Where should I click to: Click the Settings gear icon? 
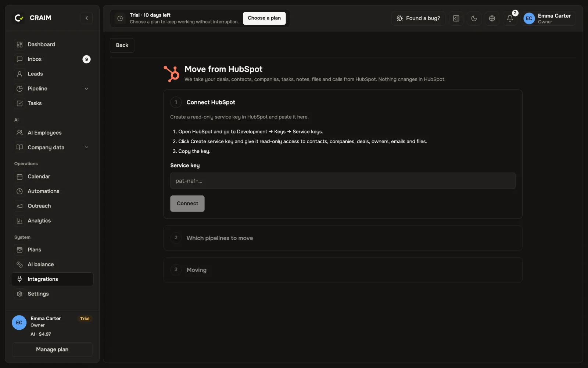point(19,294)
